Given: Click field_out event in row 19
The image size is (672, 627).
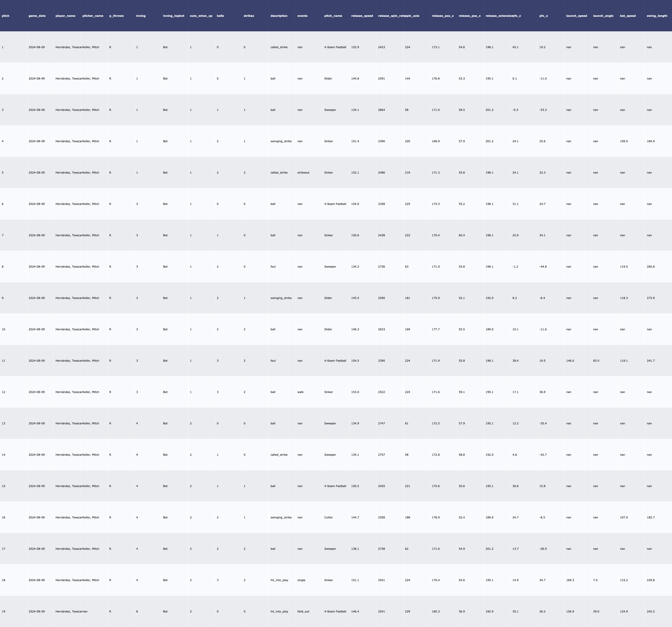Looking at the screenshot, I should (303, 612).
